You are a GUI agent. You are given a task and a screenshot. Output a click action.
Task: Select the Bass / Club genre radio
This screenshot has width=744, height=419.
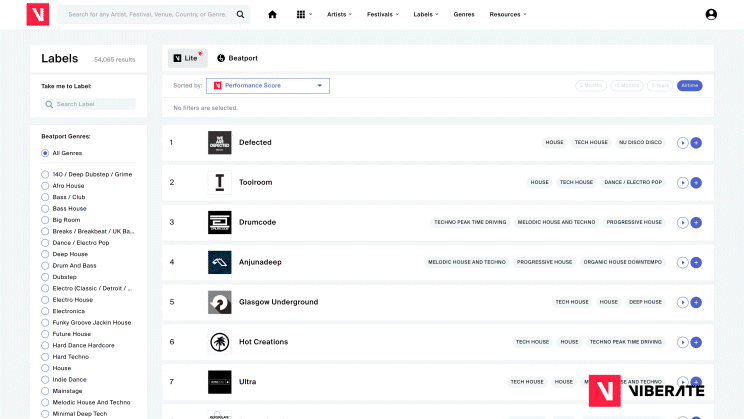45,197
